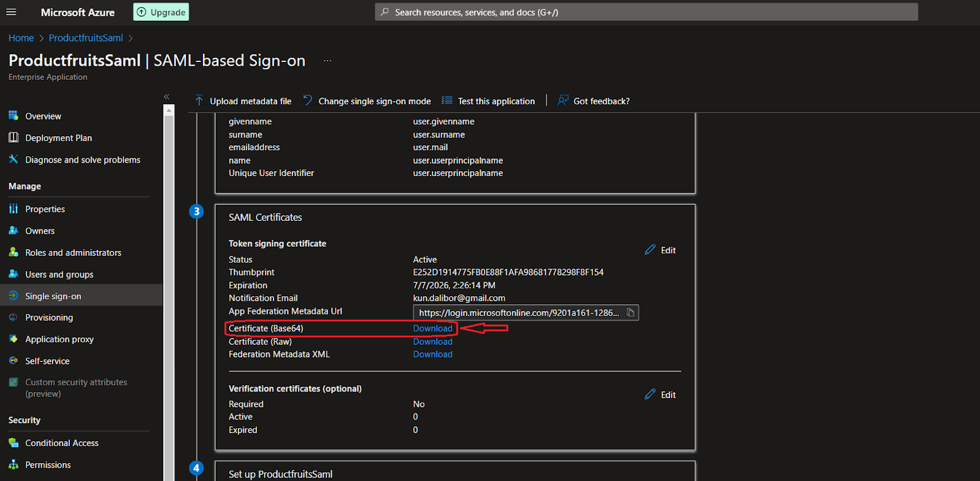
Task: Click the Deployment Plan book icon
Action: 13,137
